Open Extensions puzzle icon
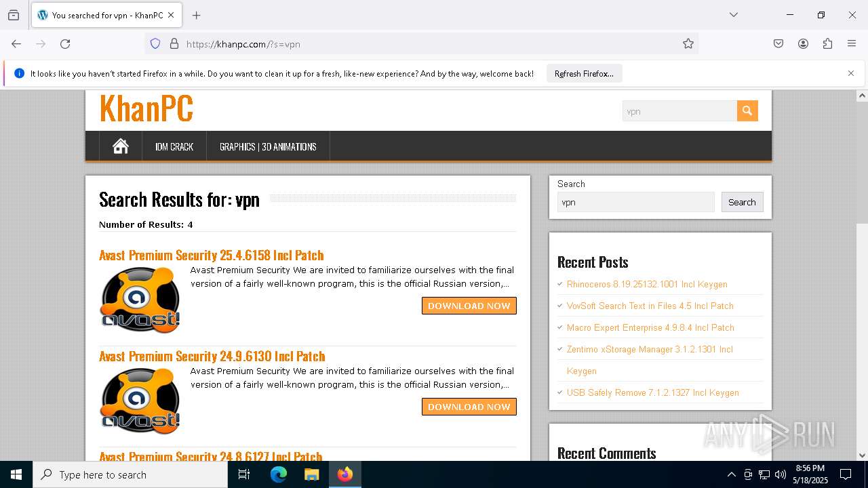The width and height of the screenshot is (868, 488). pyautogui.click(x=827, y=44)
